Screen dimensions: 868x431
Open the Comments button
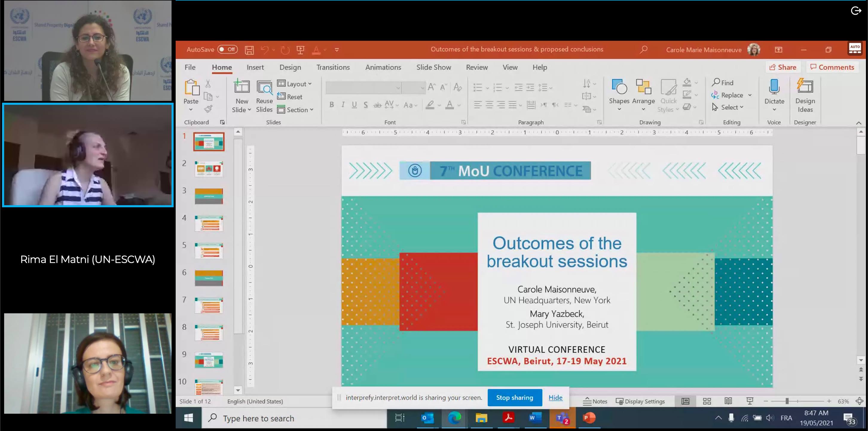[x=832, y=67]
